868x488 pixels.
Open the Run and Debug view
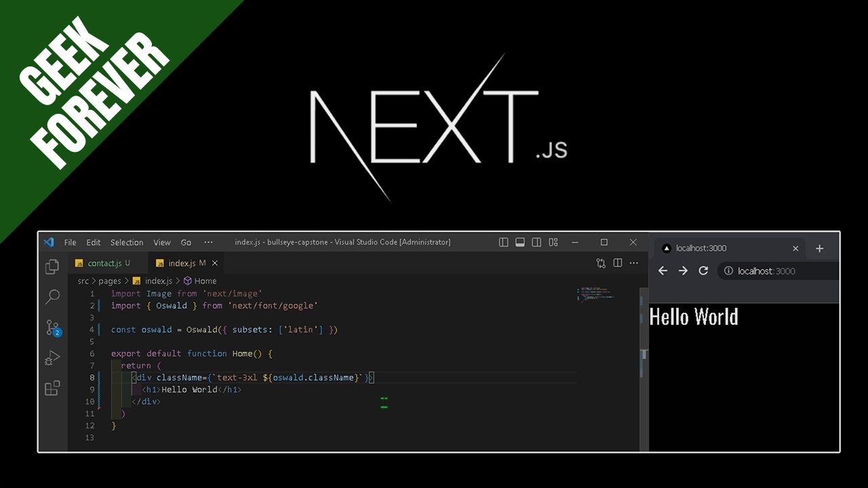(x=52, y=358)
